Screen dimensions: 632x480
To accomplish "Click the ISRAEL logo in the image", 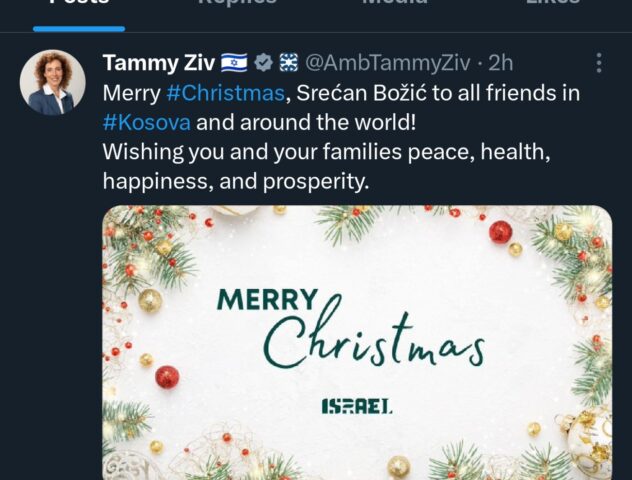I will point(357,406).
